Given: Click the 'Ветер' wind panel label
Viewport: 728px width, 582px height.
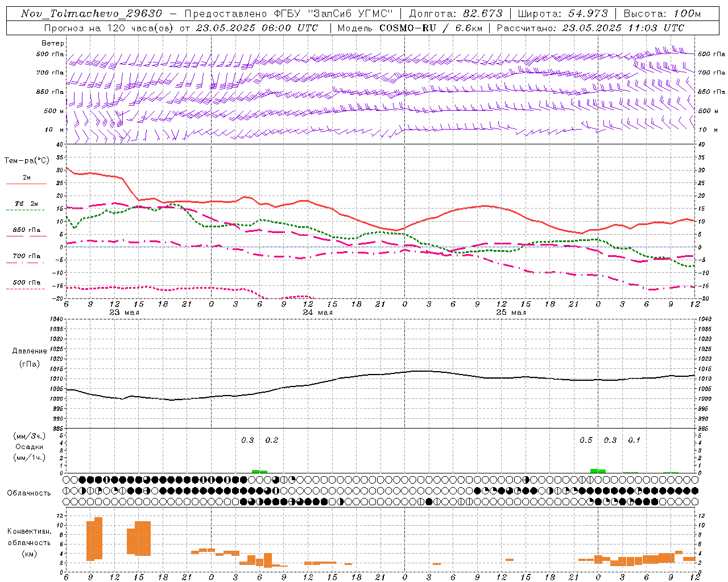Looking at the screenshot, I should tap(53, 43).
